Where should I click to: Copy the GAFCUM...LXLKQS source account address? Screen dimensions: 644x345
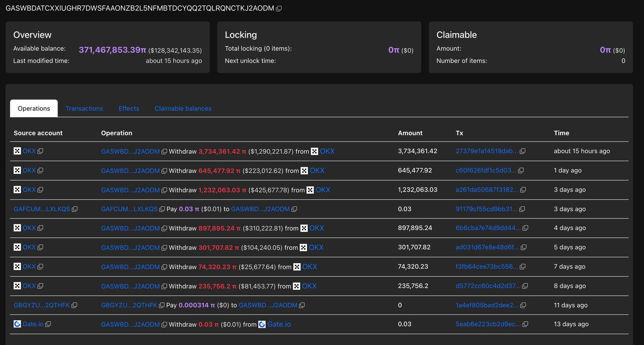[75, 209]
